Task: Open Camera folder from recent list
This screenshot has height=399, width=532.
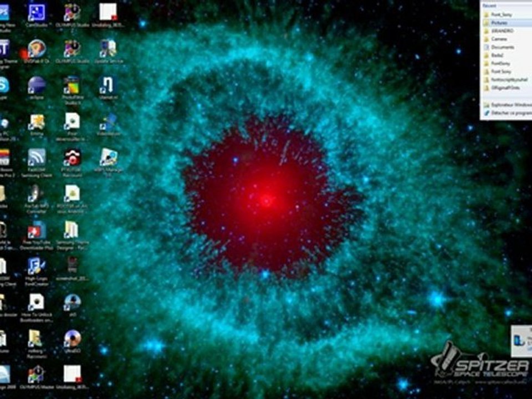Action: [x=507, y=39]
